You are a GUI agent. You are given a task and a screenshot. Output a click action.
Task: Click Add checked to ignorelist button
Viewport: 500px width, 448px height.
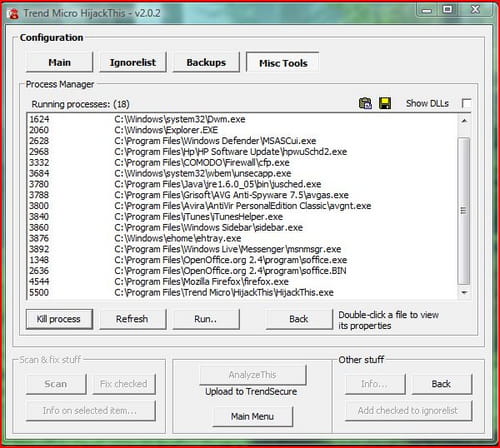point(408,411)
